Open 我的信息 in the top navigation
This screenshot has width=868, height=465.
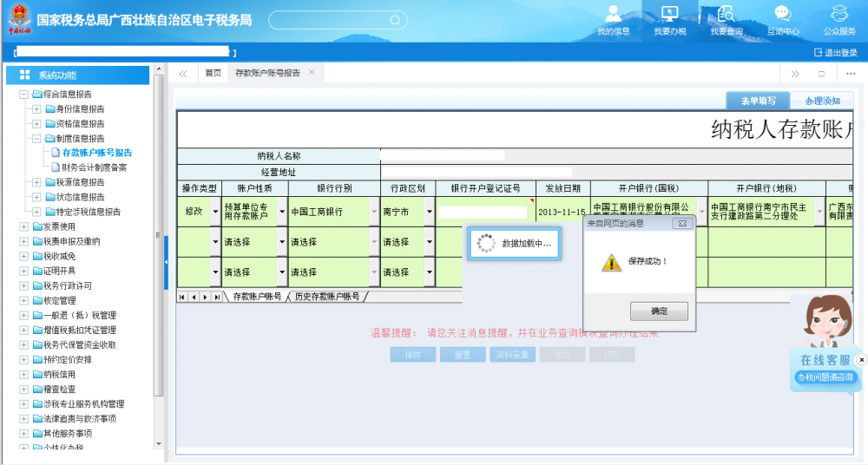pos(614,20)
